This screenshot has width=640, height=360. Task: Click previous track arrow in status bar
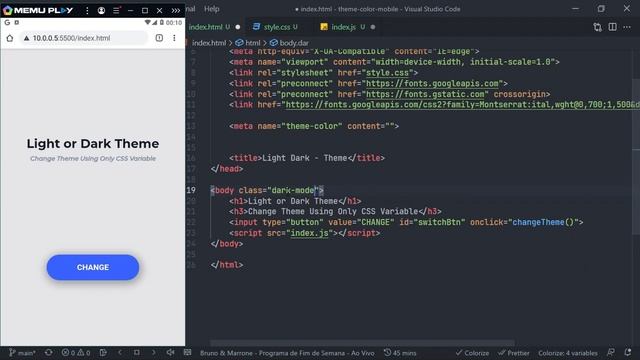click(120, 353)
